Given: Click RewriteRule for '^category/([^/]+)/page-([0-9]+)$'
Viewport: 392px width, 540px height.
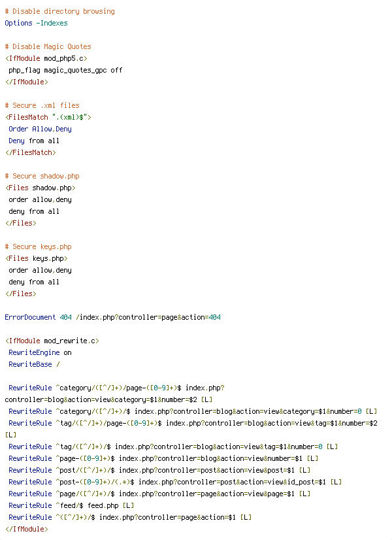Looking at the screenshot, I should point(114,394).
